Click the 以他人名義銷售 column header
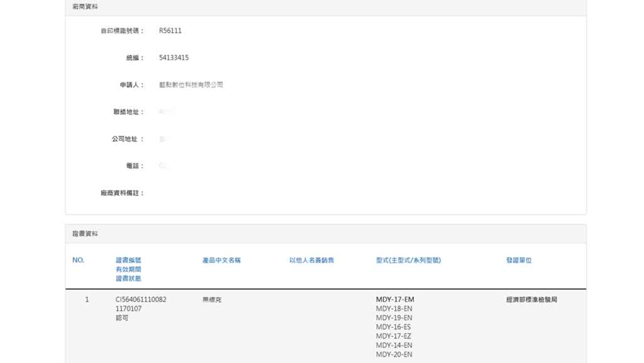644x363 pixels. click(x=311, y=260)
